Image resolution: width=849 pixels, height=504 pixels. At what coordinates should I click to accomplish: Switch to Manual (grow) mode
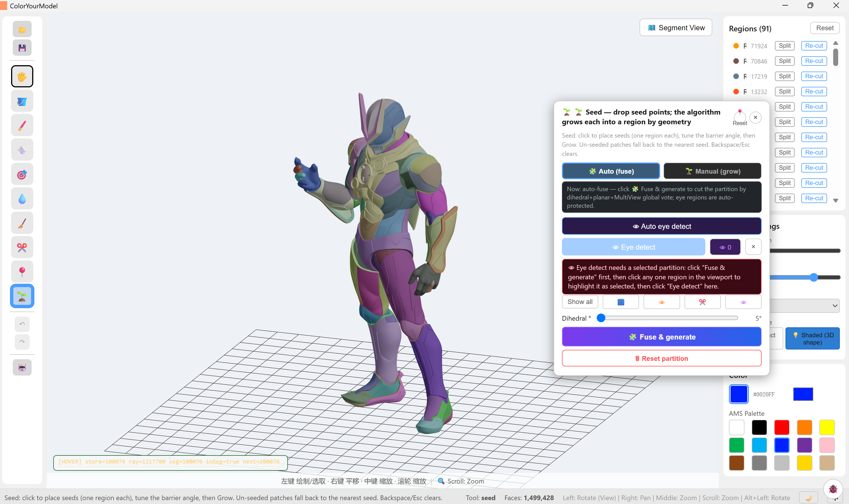point(713,171)
